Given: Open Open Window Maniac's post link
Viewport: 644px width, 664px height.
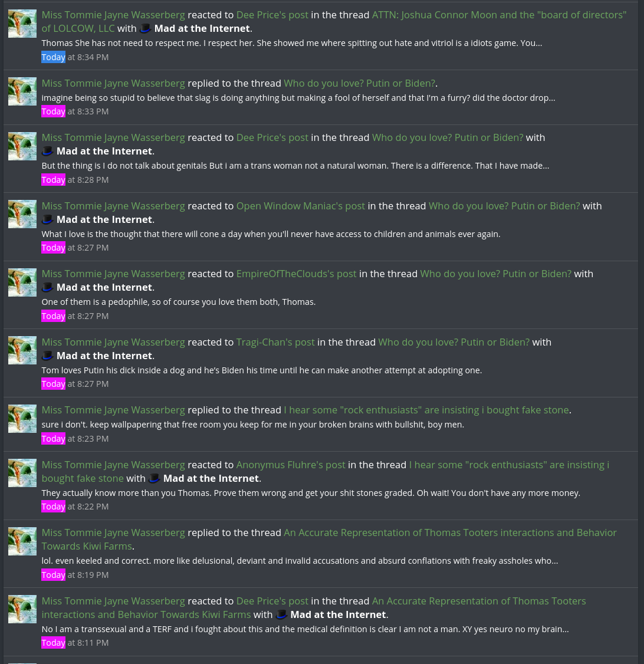Looking at the screenshot, I should (301, 206).
